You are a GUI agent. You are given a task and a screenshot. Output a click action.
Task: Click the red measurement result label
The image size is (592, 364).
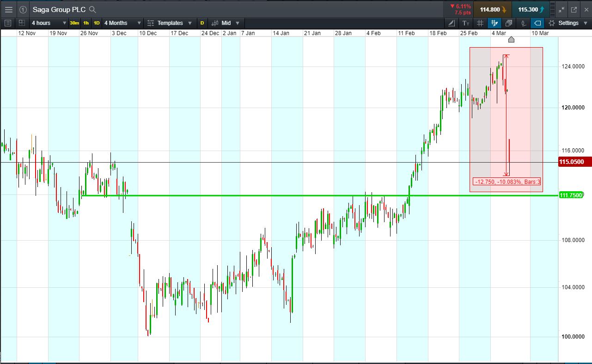click(507, 182)
